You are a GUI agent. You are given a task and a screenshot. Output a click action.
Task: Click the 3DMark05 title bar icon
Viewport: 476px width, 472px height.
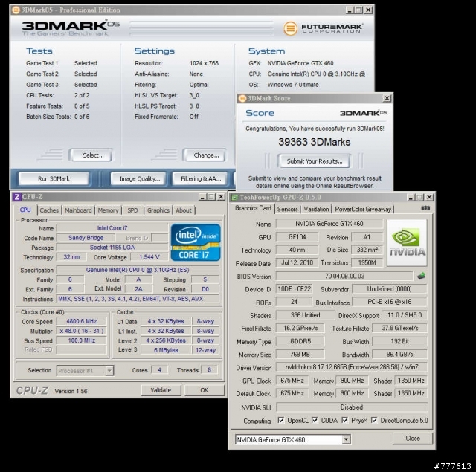pos(16,10)
